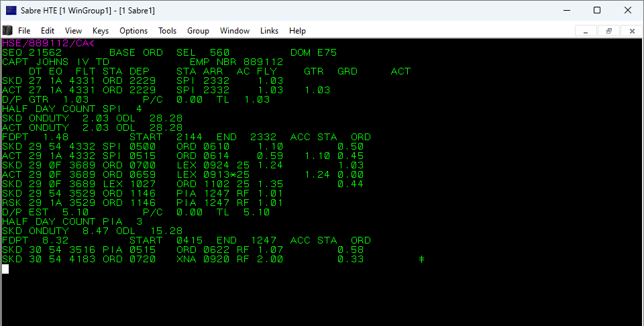Click the GTR column header
Viewport: 644px width, 326px height.
(314, 72)
